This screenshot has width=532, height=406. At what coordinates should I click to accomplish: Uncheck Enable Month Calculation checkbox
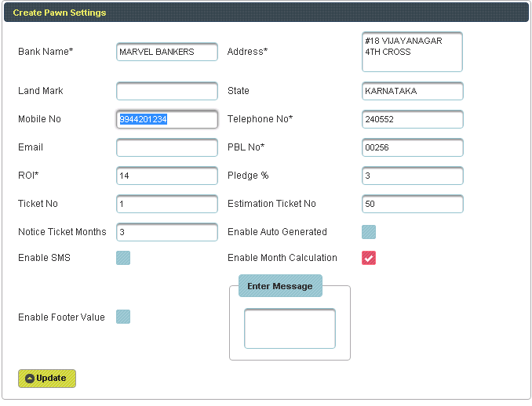pos(369,258)
